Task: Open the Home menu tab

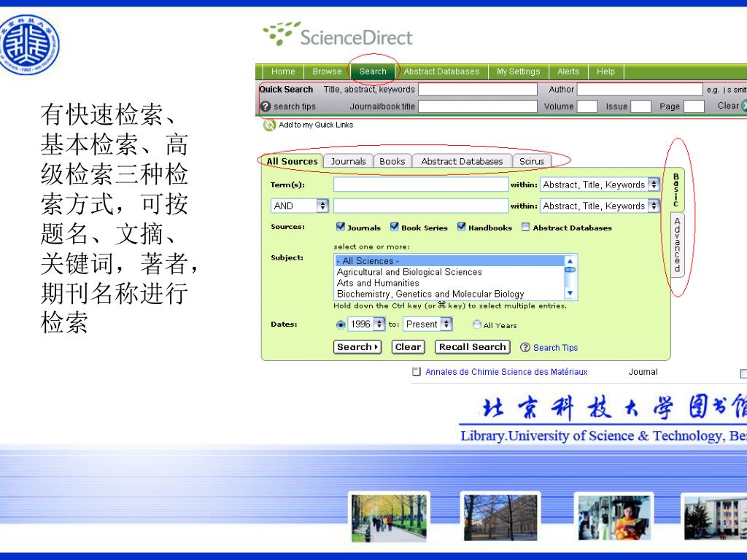Action: (283, 71)
